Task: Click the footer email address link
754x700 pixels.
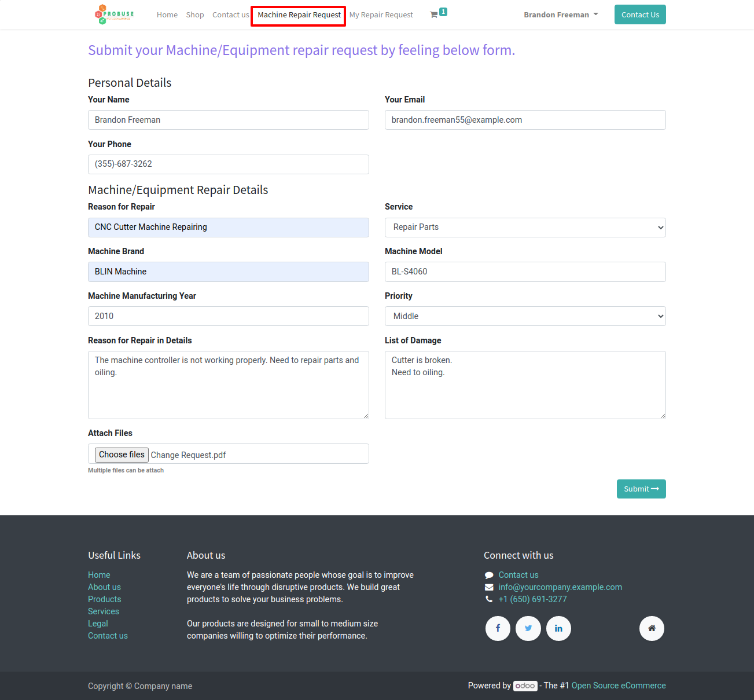Action: tap(560, 587)
